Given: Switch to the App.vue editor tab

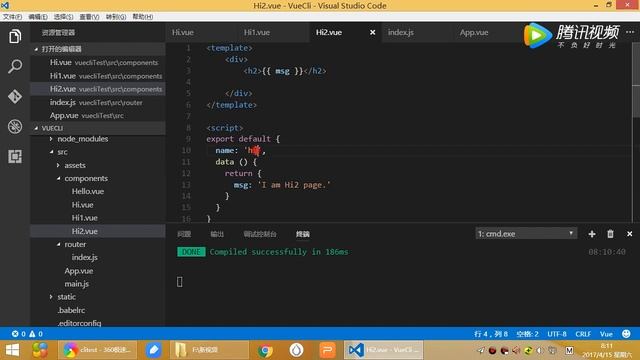Looking at the screenshot, I should tap(474, 32).
